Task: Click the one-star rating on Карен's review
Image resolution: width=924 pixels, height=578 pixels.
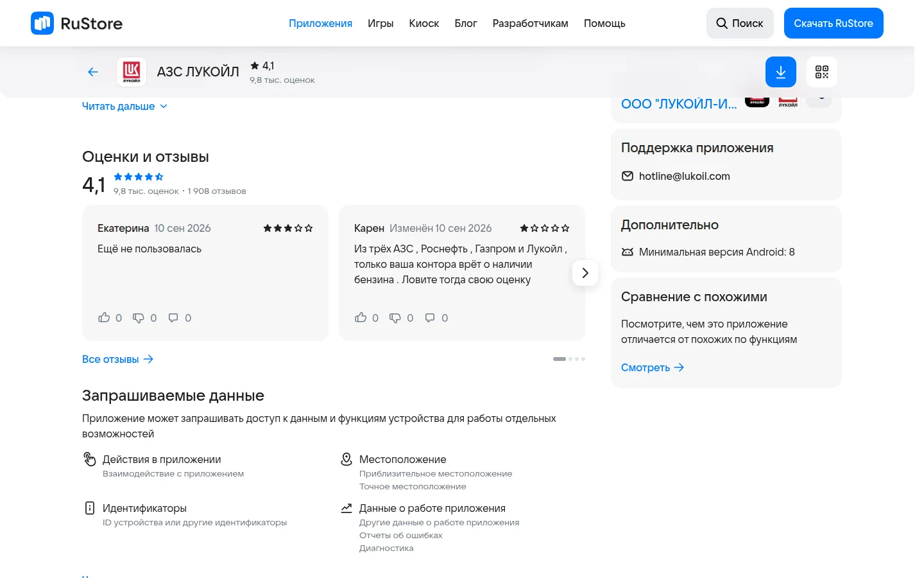Action: 545,228
